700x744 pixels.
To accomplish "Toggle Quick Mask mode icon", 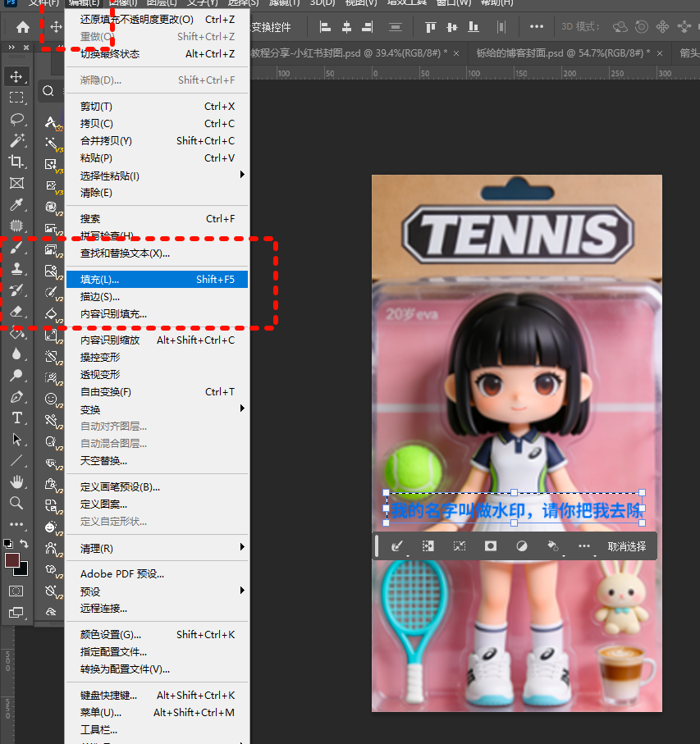I will point(16,591).
